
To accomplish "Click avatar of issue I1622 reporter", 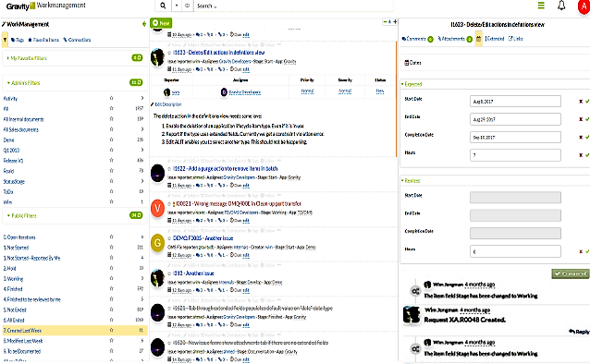I will pos(157,174).
